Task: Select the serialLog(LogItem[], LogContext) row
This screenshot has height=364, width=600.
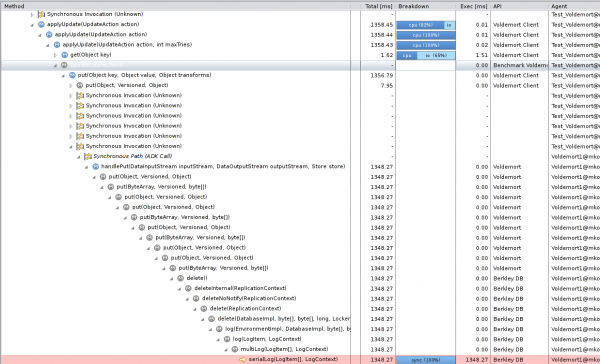Action: (x=300, y=359)
